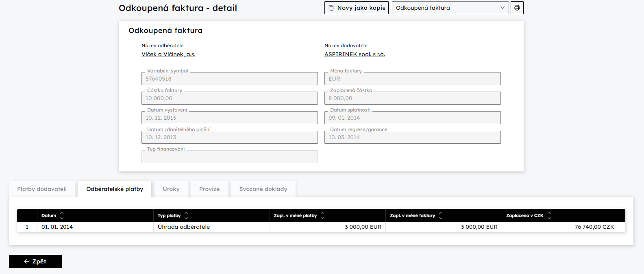Viewport: 644px width, 274px height.
Task: Click the Částka faktury field
Action: coord(230,98)
